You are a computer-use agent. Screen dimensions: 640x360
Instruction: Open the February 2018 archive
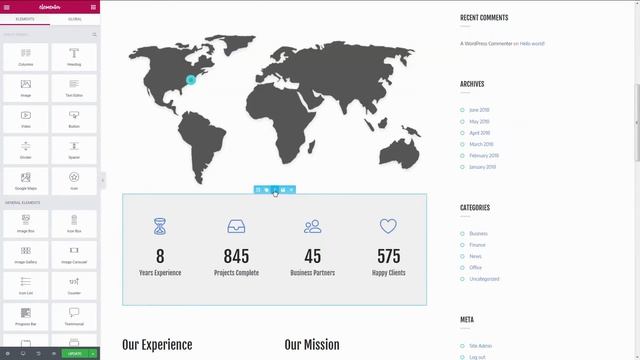484,156
